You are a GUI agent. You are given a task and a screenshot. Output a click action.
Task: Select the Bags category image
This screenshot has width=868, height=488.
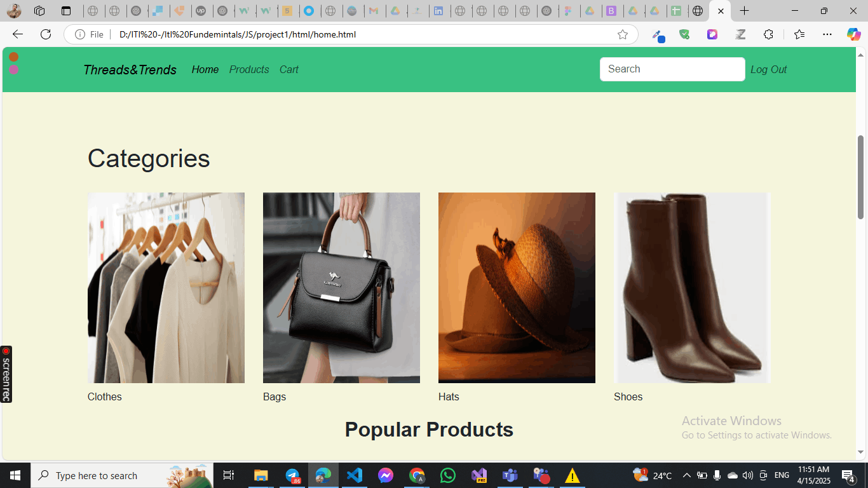pyautogui.click(x=341, y=287)
